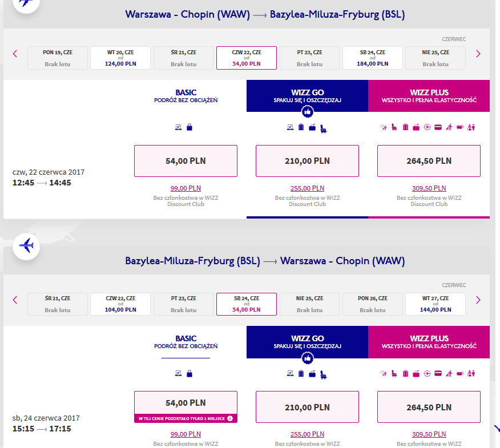Select return date SB 24, CZE 54,00 PLN

click(247, 304)
